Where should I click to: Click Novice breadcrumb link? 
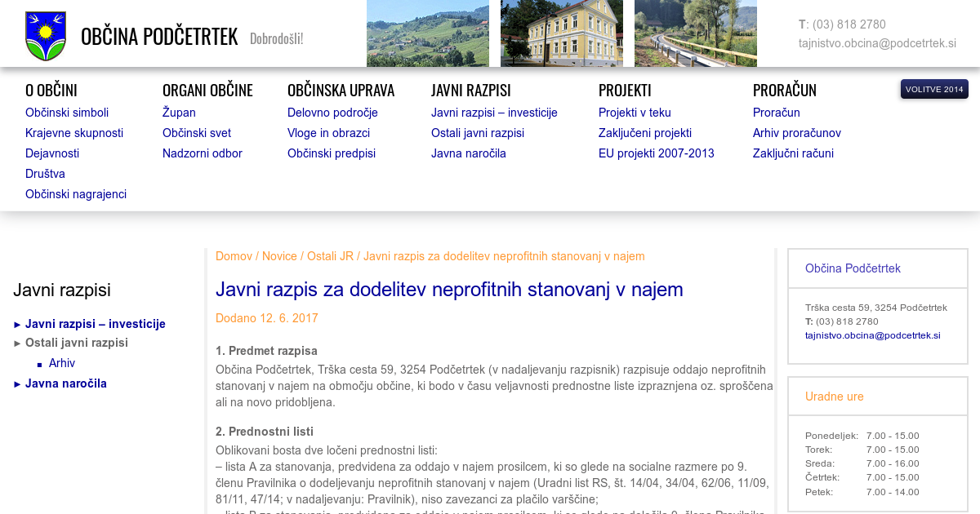(x=279, y=256)
